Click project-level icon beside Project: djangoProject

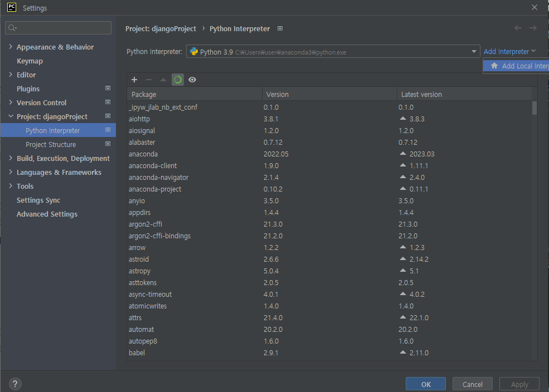(108, 116)
